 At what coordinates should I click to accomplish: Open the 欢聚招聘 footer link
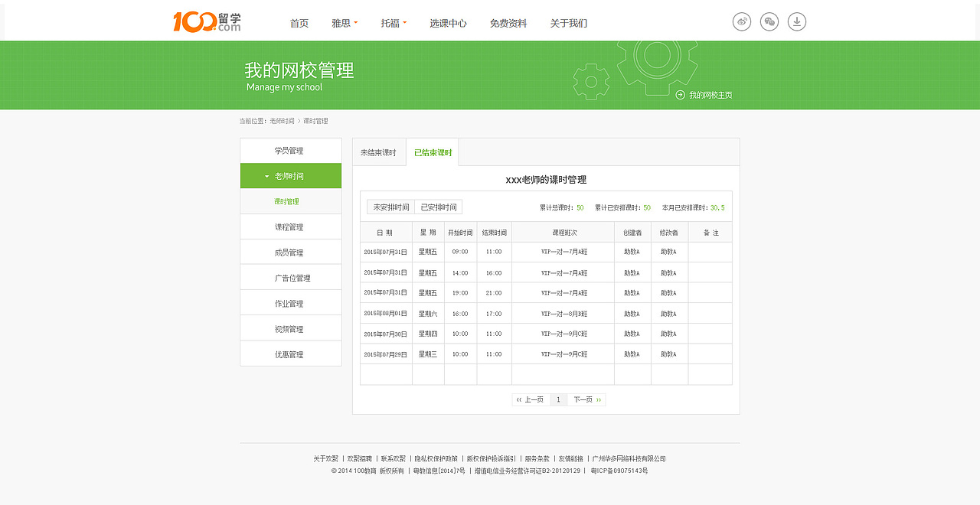coord(359,459)
